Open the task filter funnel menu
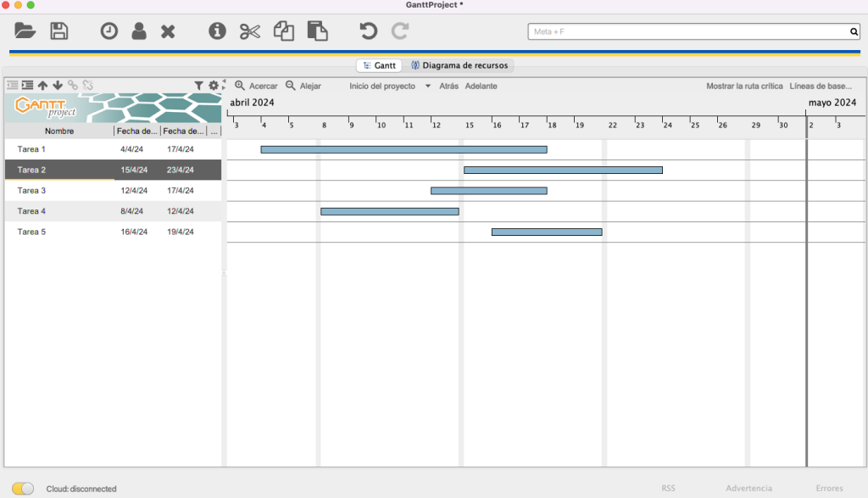The image size is (868, 498). [x=198, y=86]
